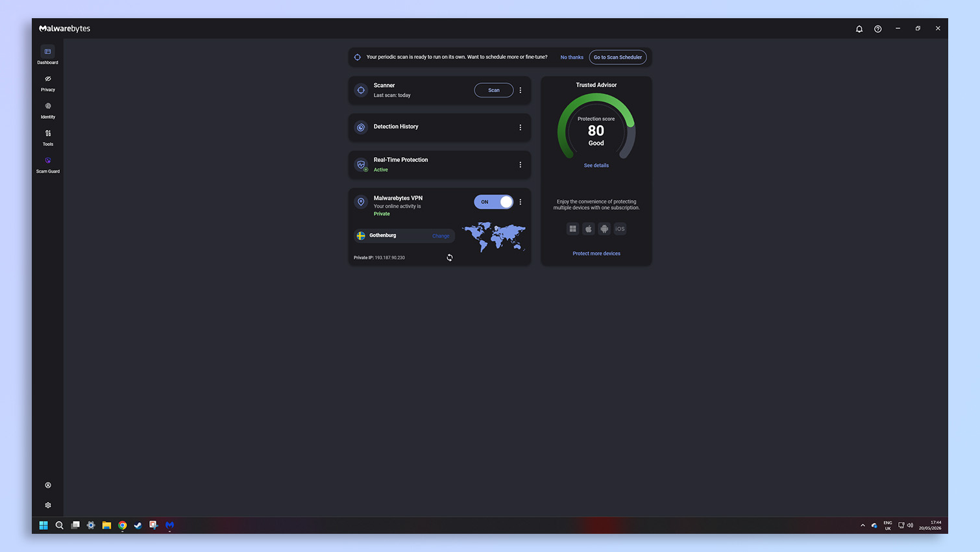The width and height of the screenshot is (980, 552).
Task: Open Scam Guard in the sidebar
Action: tap(47, 164)
